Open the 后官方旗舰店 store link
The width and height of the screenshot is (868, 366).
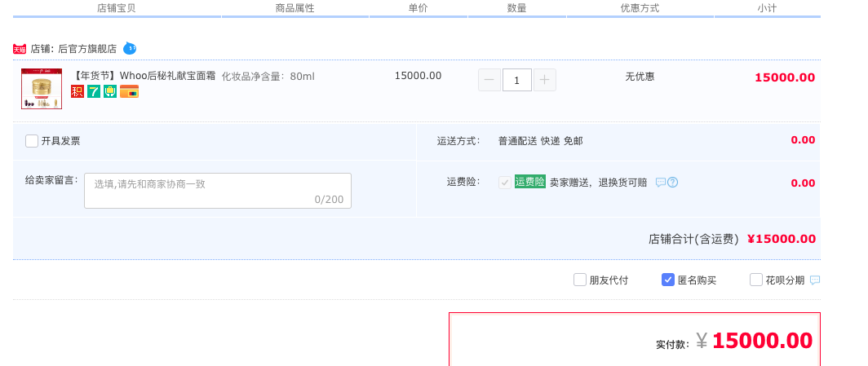pyautogui.click(x=87, y=49)
